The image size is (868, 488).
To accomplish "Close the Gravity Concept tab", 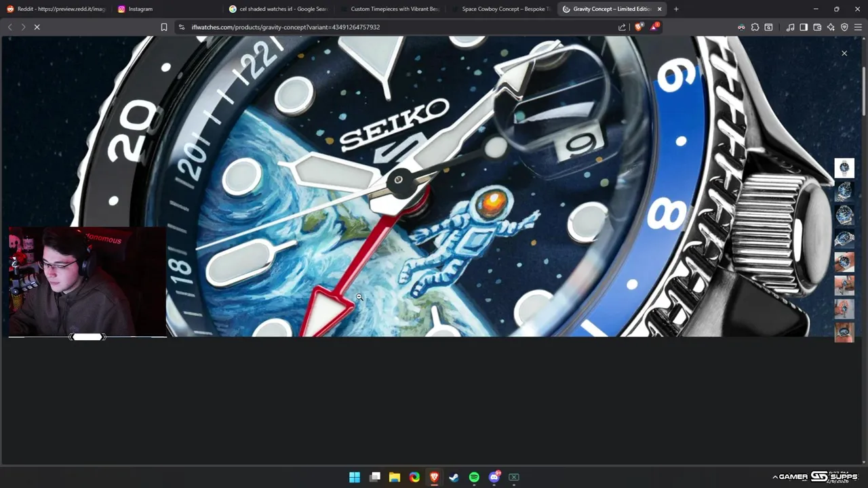I will pos(659,9).
